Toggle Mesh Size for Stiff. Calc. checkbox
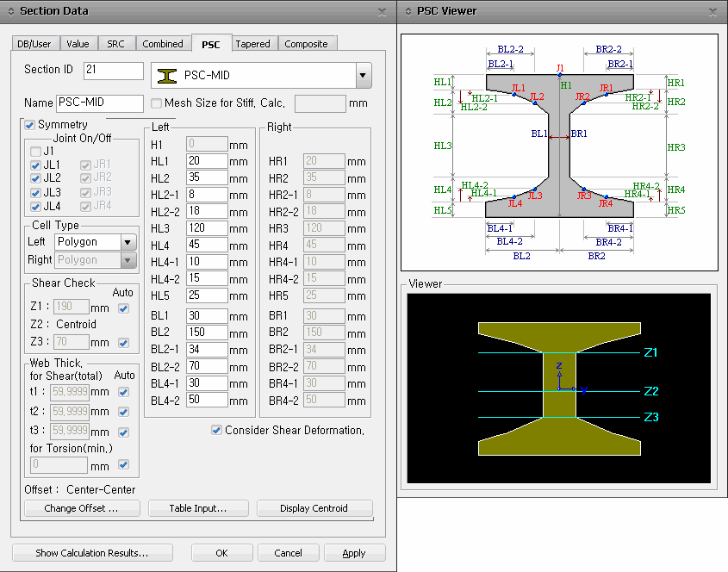Image resolution: width=728 pixels, height=572 pixels. [x=157, y=103]
